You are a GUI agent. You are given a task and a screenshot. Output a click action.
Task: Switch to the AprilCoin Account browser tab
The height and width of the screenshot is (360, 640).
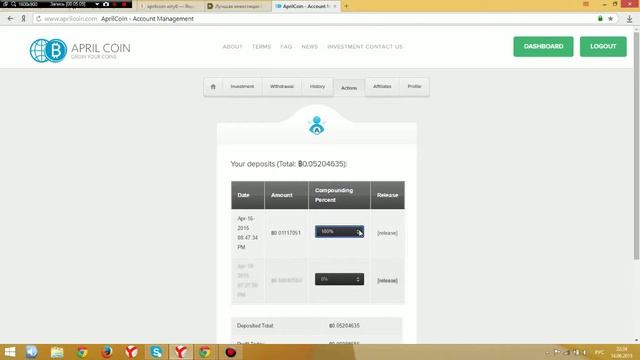coord(305,6)
